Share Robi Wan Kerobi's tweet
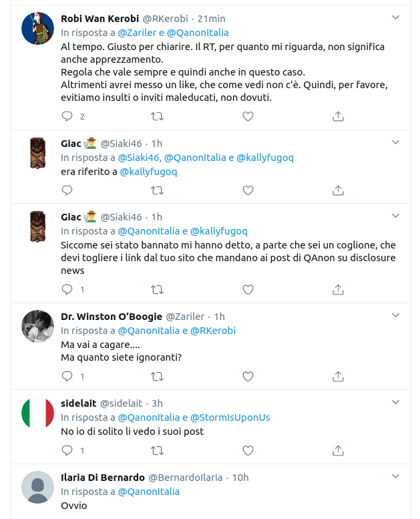 pyautogui.click(x=338, y=116)
